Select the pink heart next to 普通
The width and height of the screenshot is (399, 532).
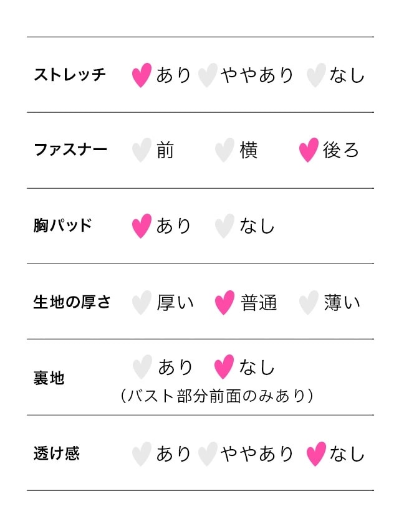tap(224, 302)
